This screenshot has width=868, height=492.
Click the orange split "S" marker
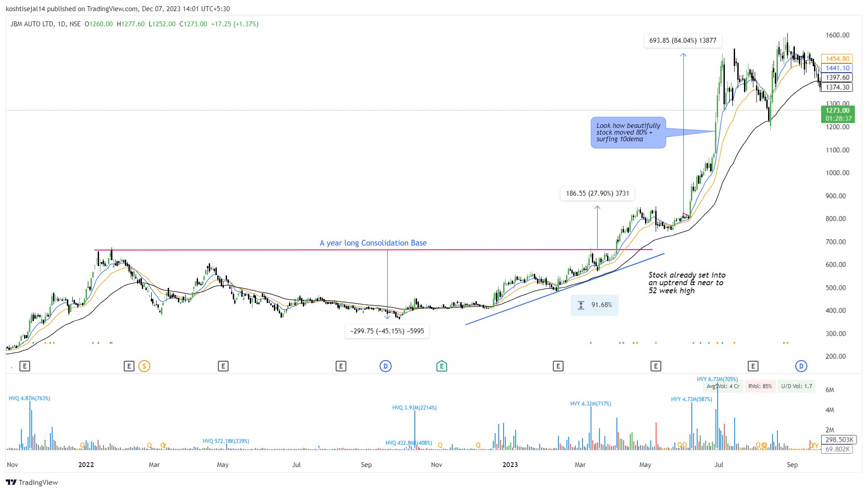pyautogui.click(x=144, y=366)
